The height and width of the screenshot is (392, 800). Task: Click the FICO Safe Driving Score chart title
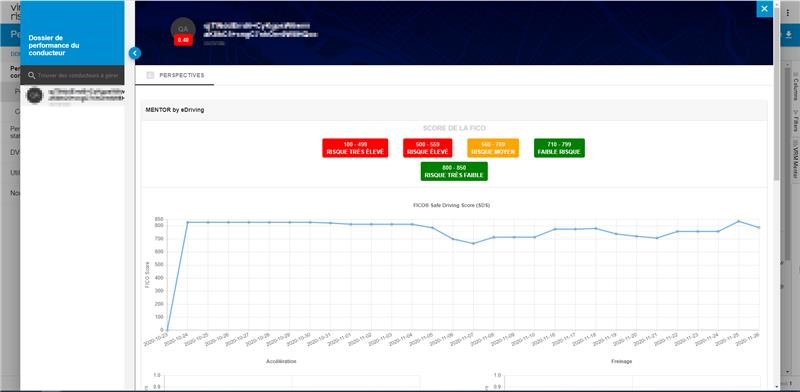[452, 205]
